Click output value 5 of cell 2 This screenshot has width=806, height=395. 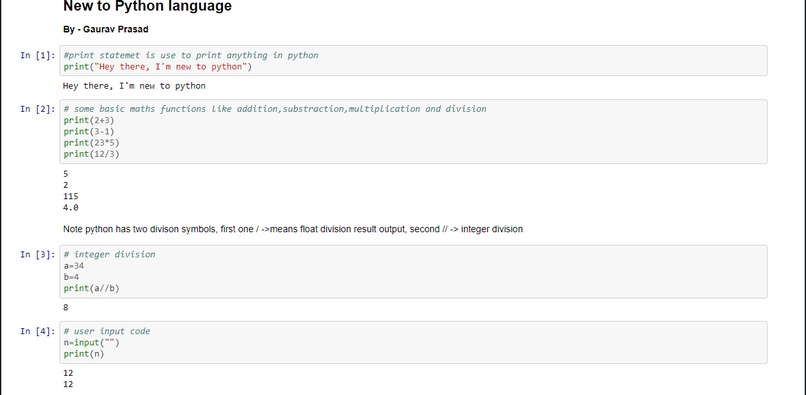click(x=66, y=174)
